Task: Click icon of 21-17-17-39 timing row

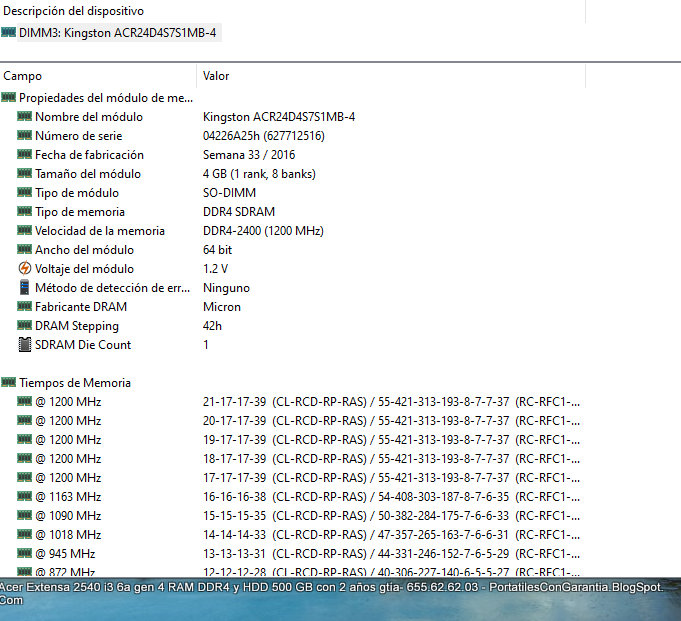Action: [24, 401]
